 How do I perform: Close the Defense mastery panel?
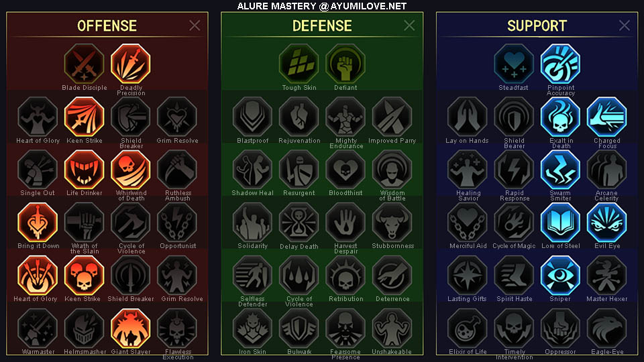click(409, 25)
